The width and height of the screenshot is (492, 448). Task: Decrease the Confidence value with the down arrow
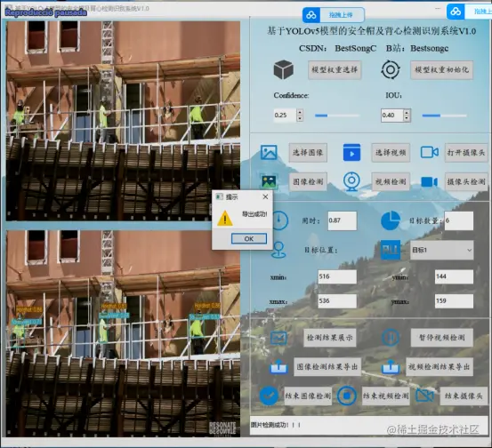(300, 118)
